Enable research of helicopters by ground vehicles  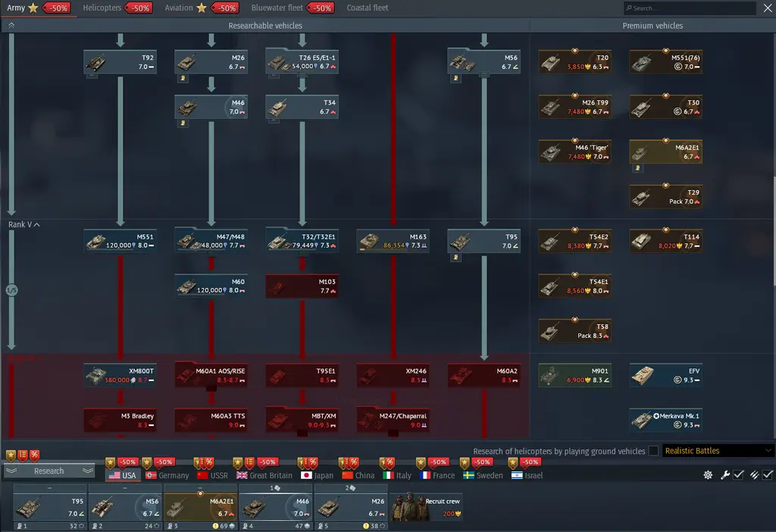pyautogui.click(x=653, y=451)
